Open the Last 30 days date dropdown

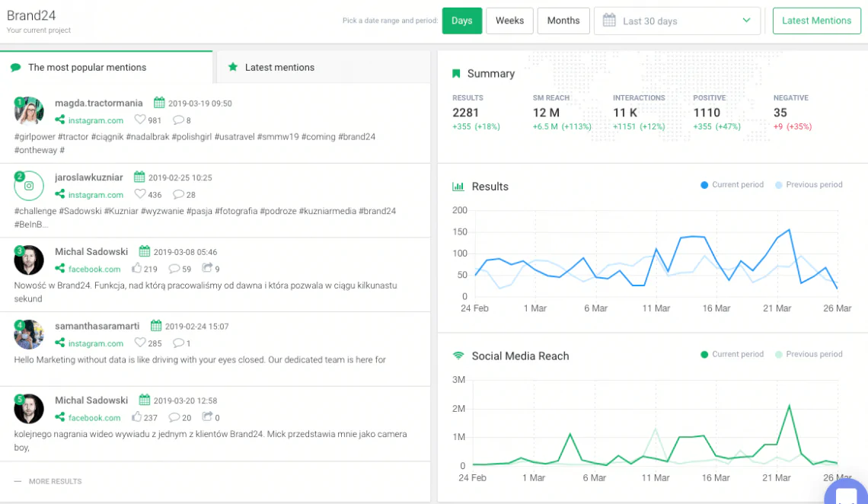tap(676, 21)
